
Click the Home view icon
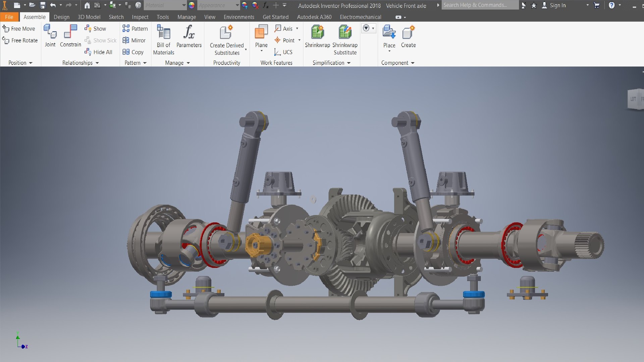[87, 5]
